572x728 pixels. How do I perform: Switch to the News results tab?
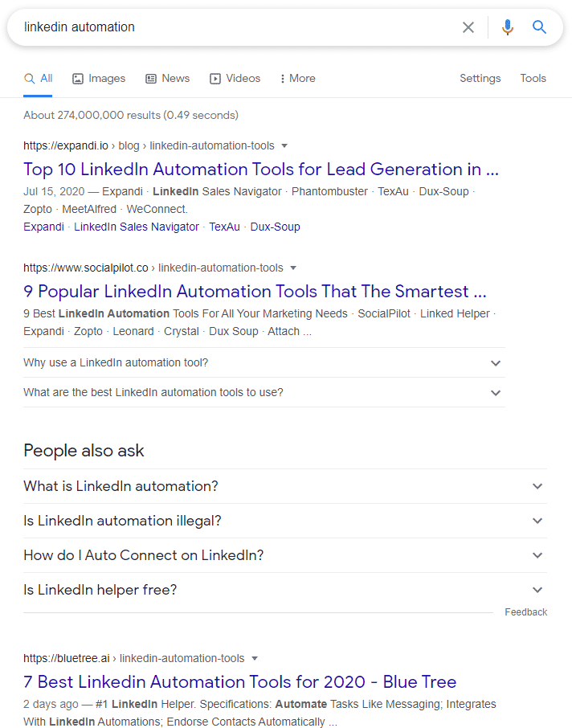[167, 79]
